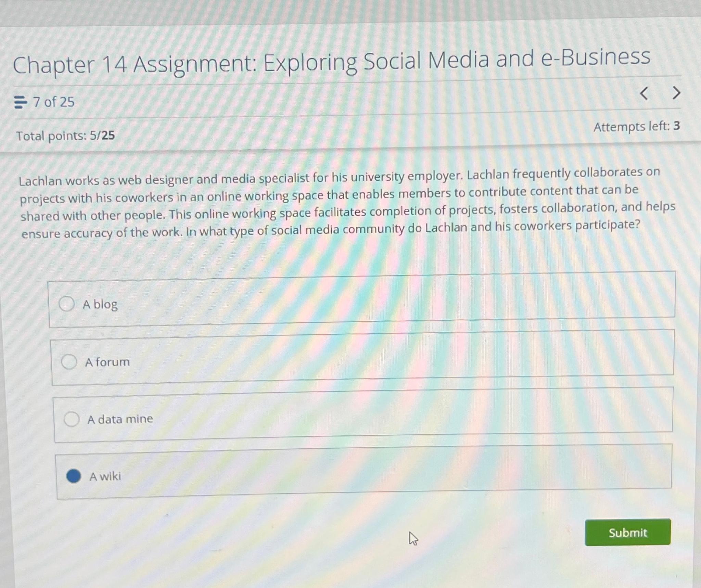Click the 'A blog' answer label
This screenshot has width=701, height=588.
[100, 304]
